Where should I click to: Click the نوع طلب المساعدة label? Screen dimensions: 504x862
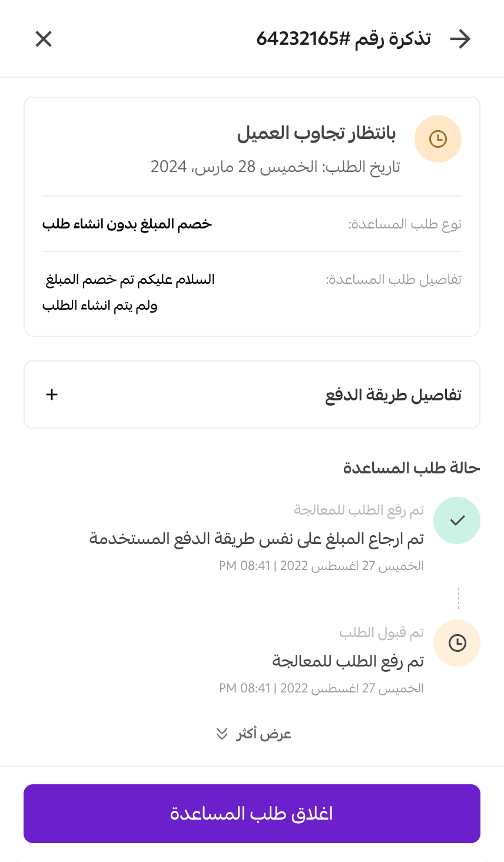point(404,224)
